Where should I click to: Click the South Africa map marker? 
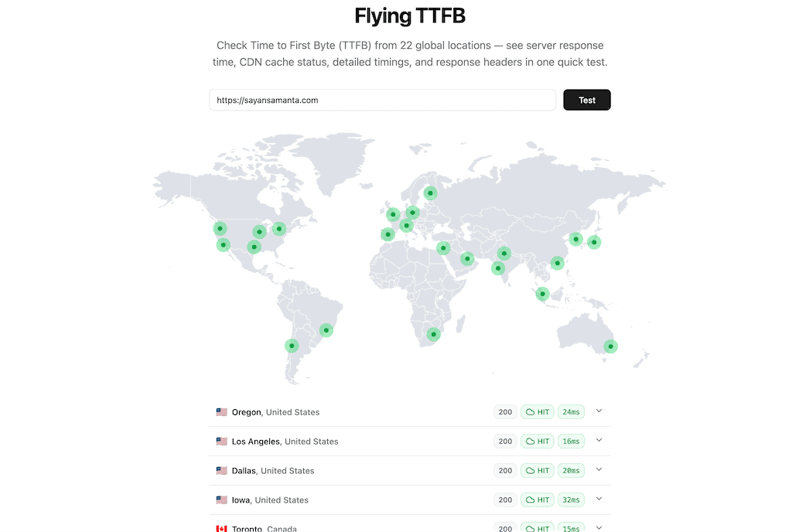tap(432, 334)
